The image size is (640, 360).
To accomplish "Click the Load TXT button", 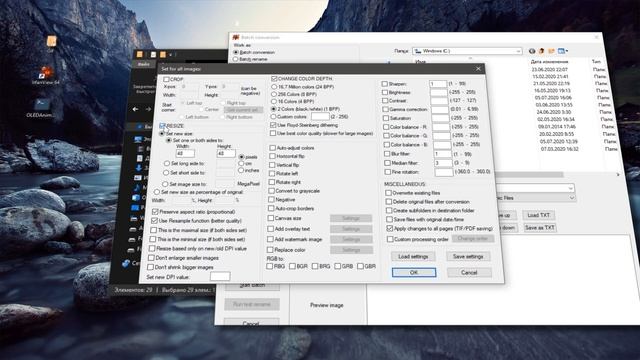I will point(539,215).
